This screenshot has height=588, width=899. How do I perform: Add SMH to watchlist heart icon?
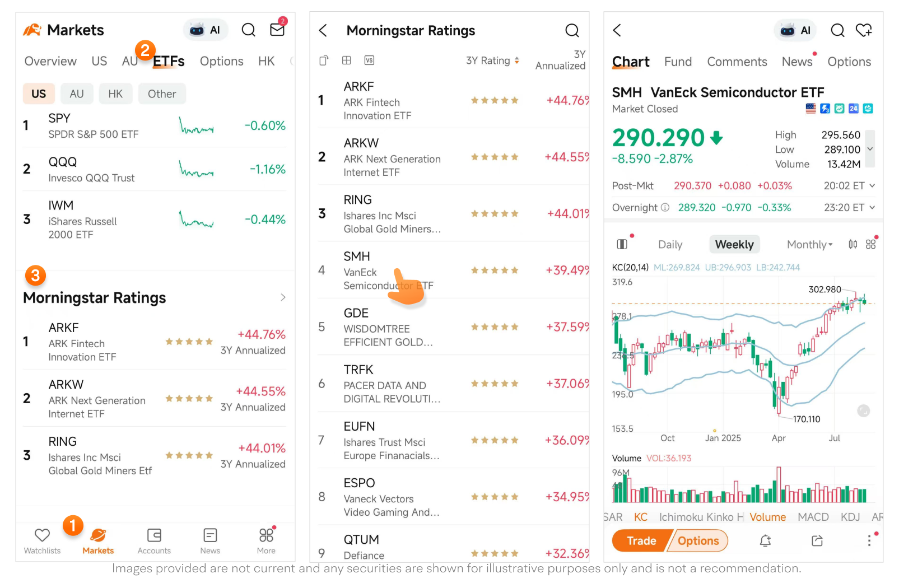864,30
